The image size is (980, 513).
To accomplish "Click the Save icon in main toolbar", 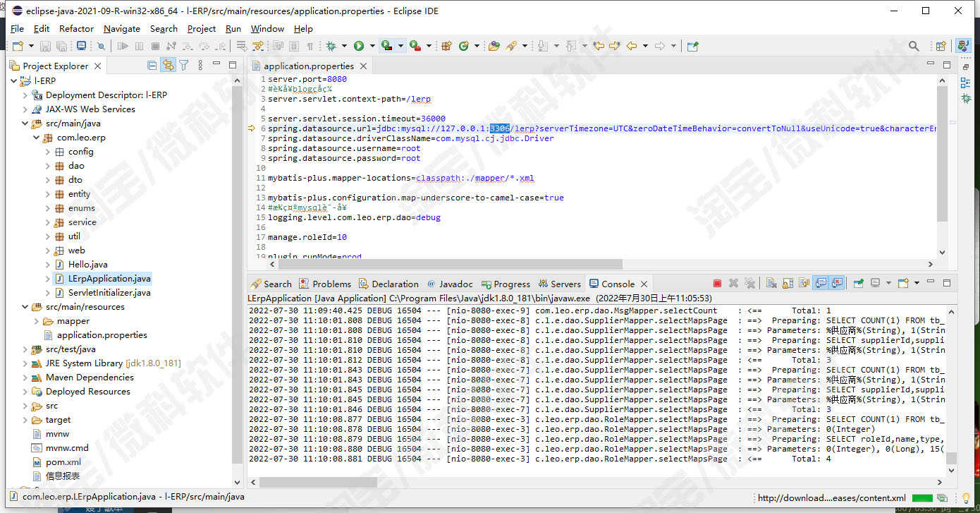I will click(45, 46).
